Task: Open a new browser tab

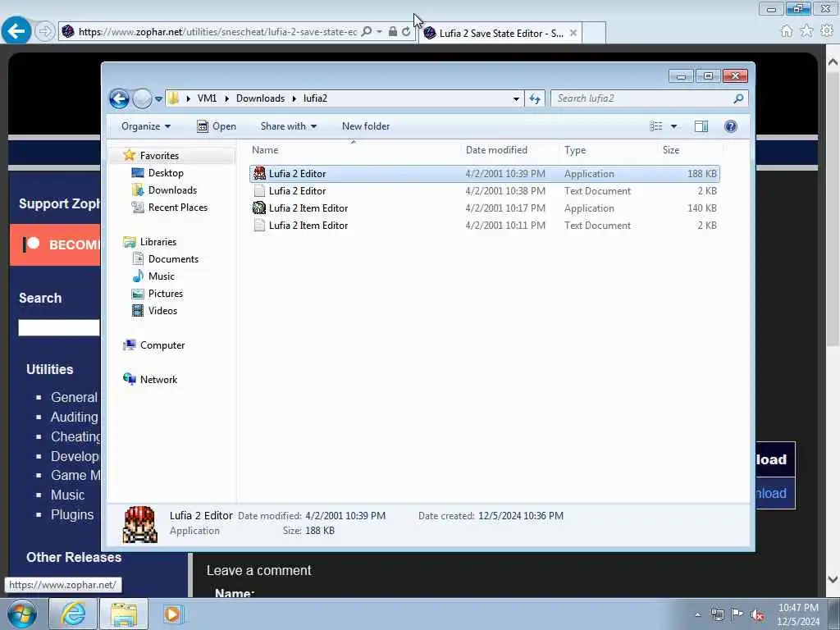Action: (x=594, y=33)
